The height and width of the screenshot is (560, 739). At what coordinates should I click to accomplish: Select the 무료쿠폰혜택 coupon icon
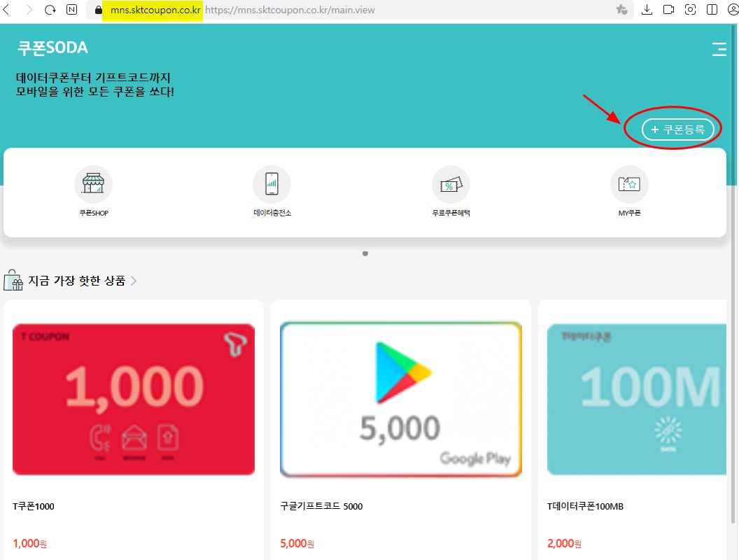[451, 183]
